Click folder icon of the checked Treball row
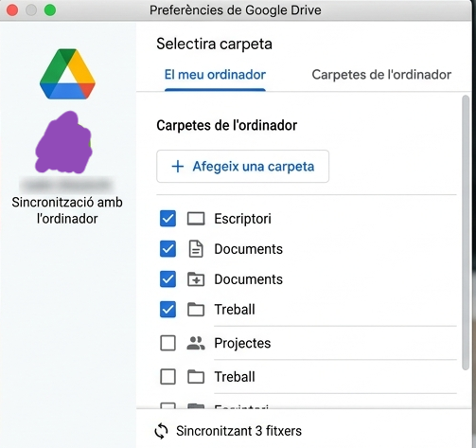476x448 pixels. pyautogui.click(x=196, y=310)
